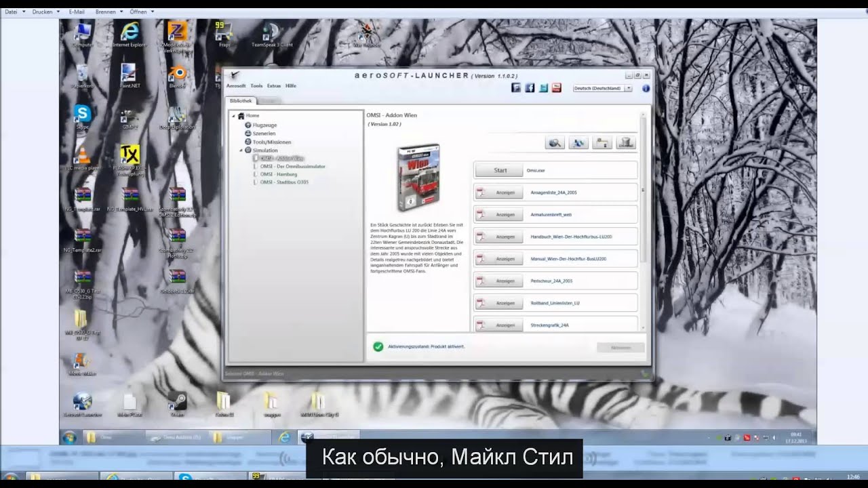This screenshot has height=488, width=868.
Task: Click Anzeigen for Ansagenliste_24A_2005
Action: (x=498, y=192)
